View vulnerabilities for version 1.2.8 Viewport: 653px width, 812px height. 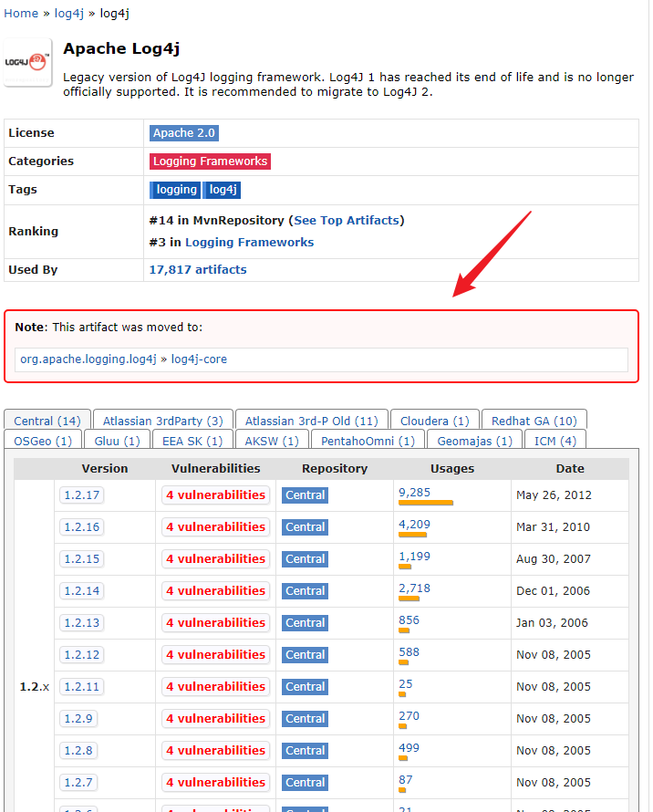[x=215, y=750]
